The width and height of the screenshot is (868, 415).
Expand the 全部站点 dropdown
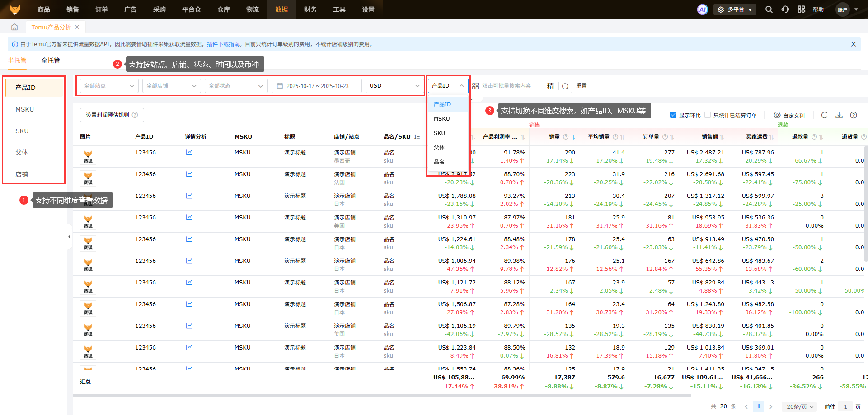(109, 86)
